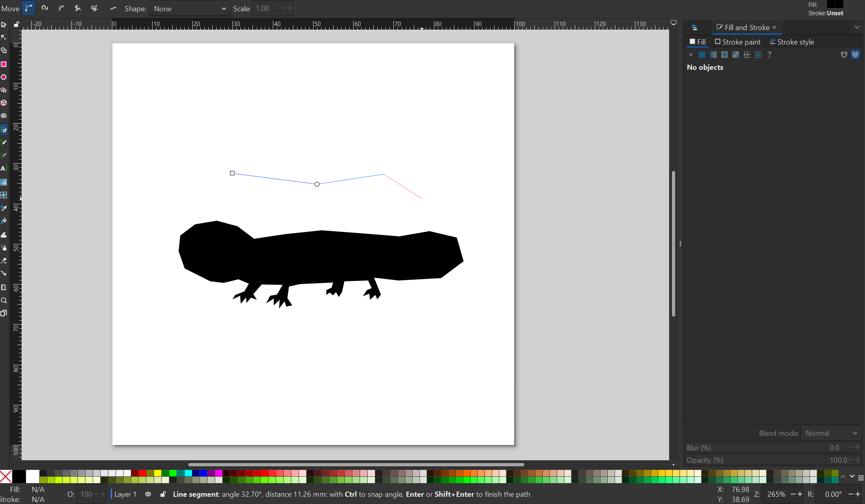Set no paint with the X
865x504 pixels.
point(690,55)
